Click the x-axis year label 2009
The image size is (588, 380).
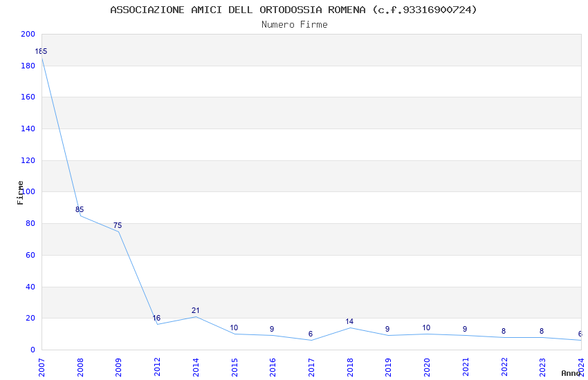tap(118, 368)
